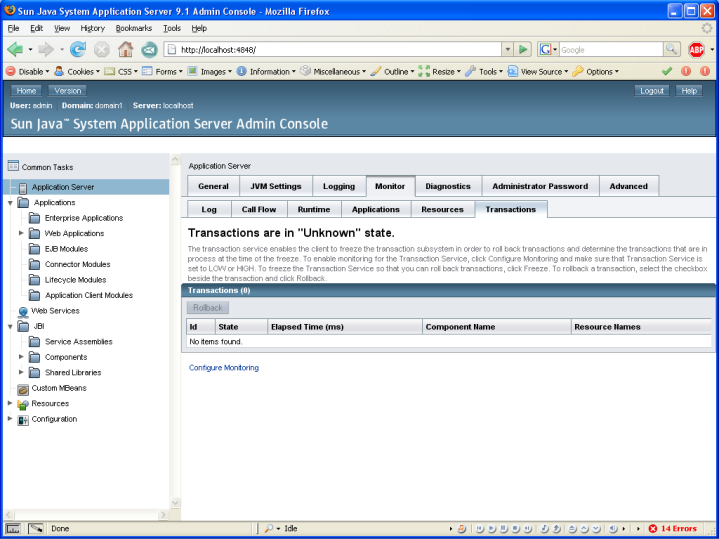719x539 pixels.
Task: Select the Application Server node icon
Action: click(x=22, y=188)
